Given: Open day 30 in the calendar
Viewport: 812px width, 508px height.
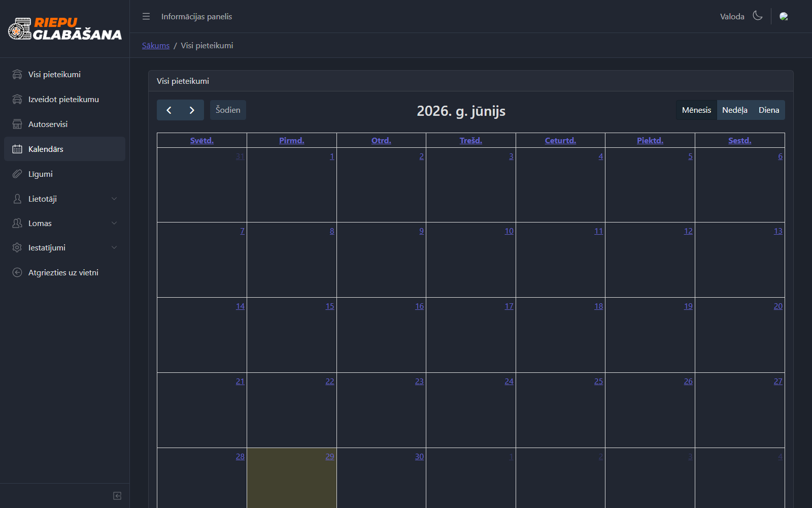Looking at the screenshot, I should [419, 457].
